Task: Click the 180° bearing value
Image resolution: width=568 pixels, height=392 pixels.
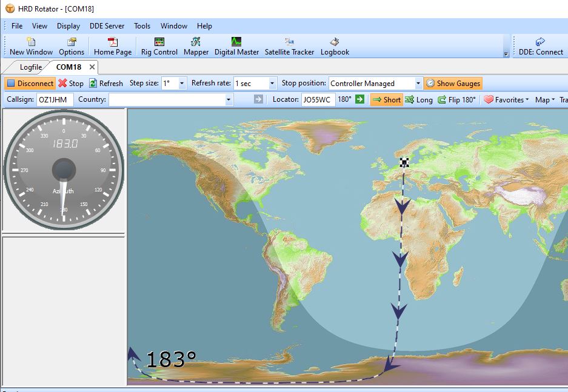Action: click(x=344, y=99)
